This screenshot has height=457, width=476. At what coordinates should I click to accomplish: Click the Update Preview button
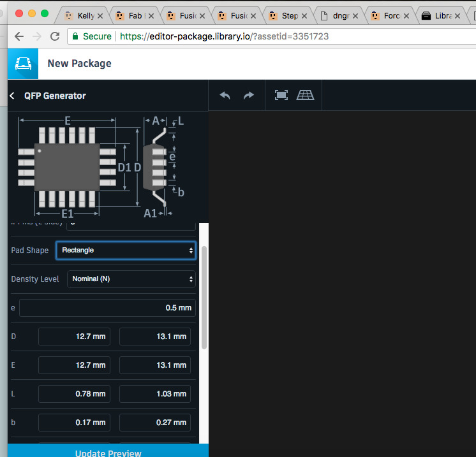click(x=108, y=451)
